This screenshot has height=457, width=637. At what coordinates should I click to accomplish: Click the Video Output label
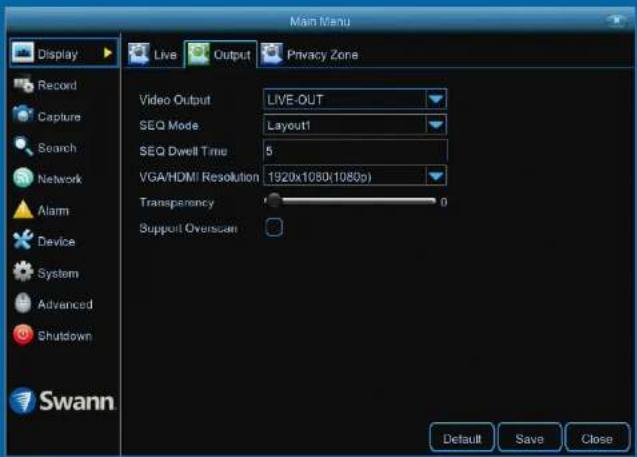175,100
